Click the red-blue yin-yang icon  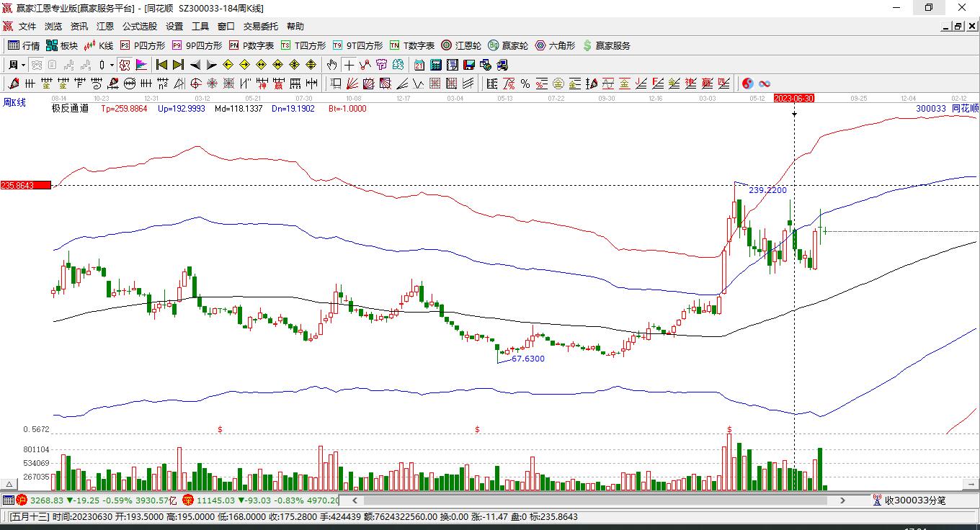tap(748, 84)
